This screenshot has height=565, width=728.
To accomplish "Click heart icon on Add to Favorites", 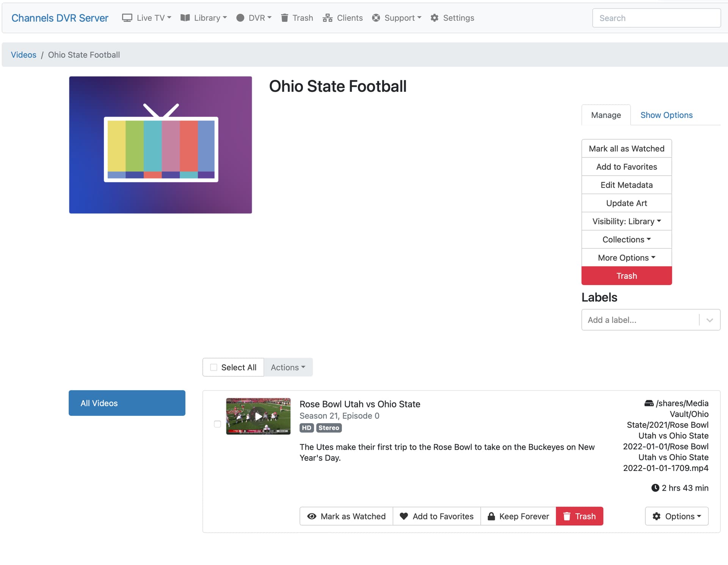I will (x=404, y=516).
